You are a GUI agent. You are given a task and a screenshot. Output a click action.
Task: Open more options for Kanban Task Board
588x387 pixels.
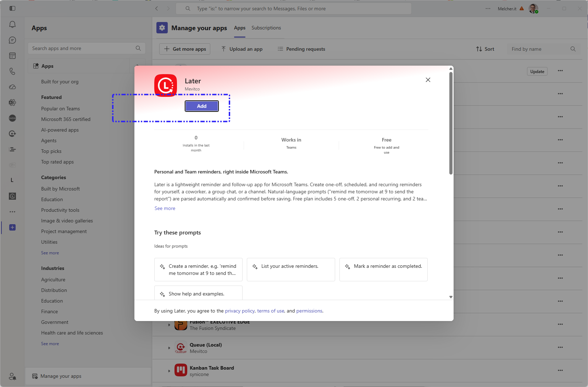[x=560, y=370]
